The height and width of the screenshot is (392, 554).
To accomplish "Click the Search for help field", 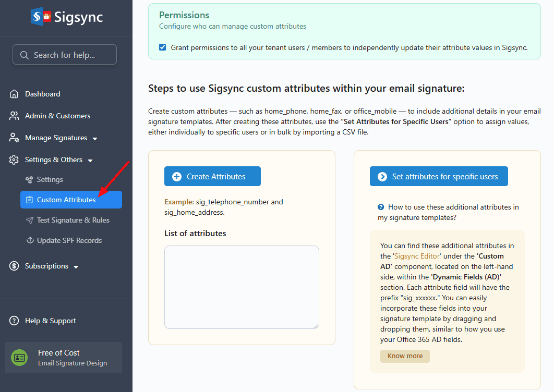I will click(x=65, y=55).
